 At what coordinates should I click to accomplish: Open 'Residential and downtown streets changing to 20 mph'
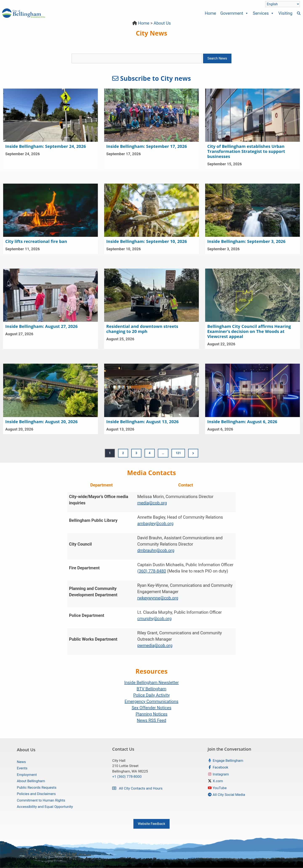pyautogui.click(x=142, y=329)
